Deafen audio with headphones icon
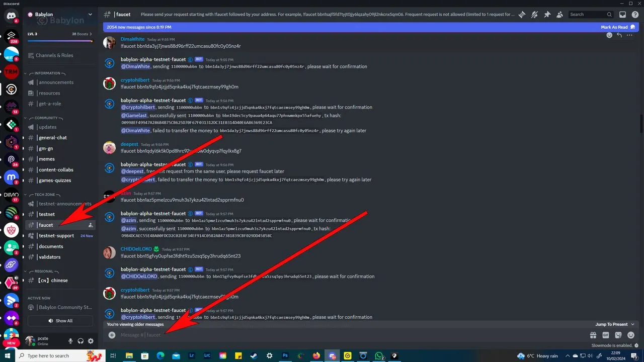 [80, 341]
